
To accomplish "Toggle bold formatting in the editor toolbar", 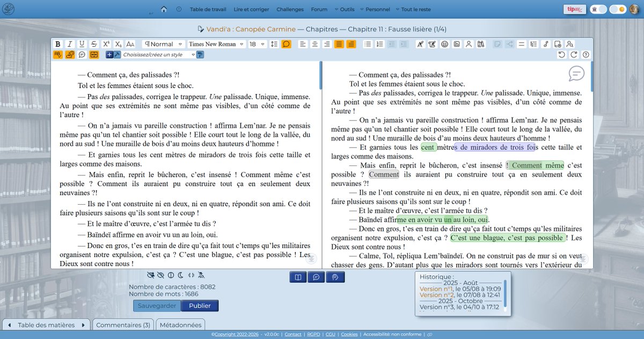I will (57, 44).
